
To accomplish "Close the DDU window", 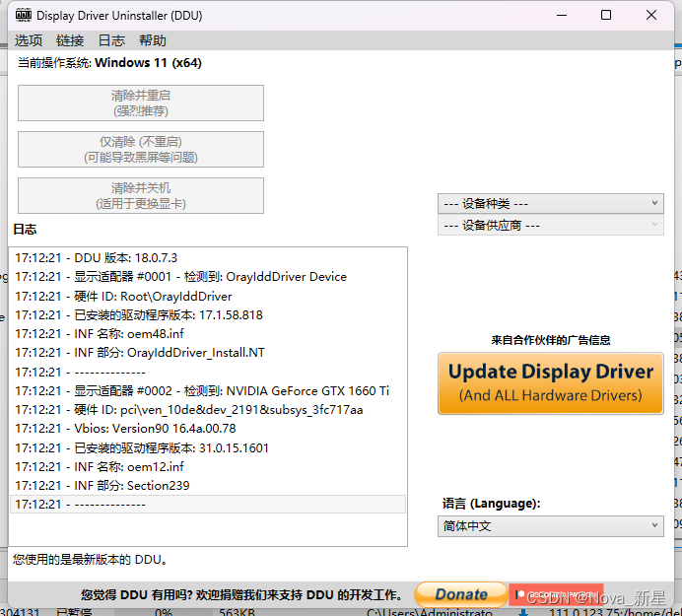I will coord(651,15).
